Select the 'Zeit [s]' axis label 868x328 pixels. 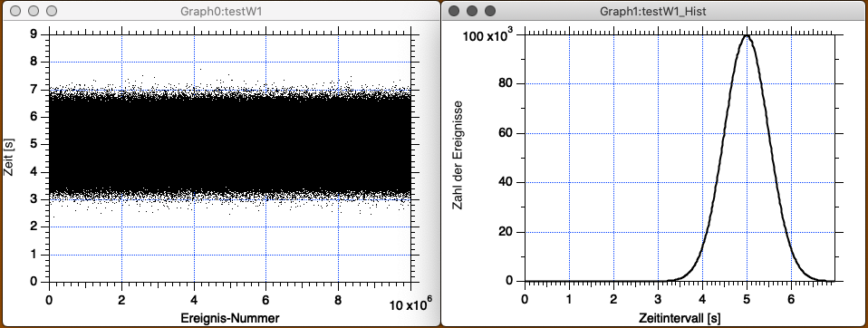(x=8, y=158)
